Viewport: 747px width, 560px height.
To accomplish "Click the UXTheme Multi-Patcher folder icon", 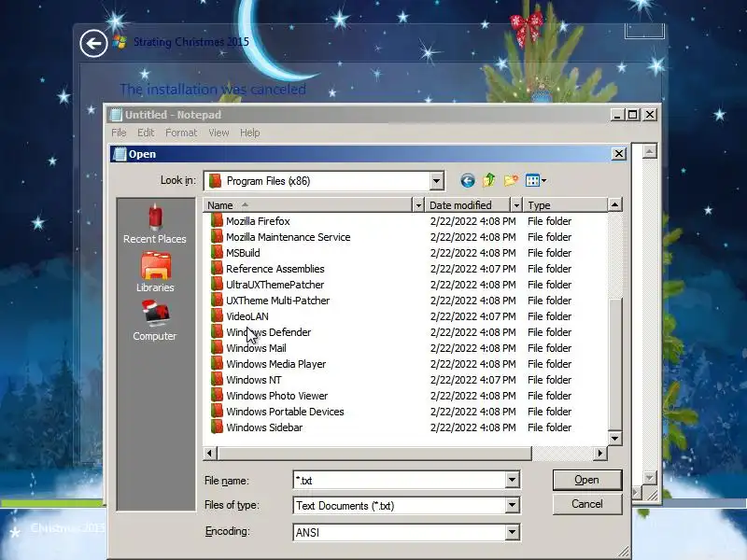I will coord(217,300).
